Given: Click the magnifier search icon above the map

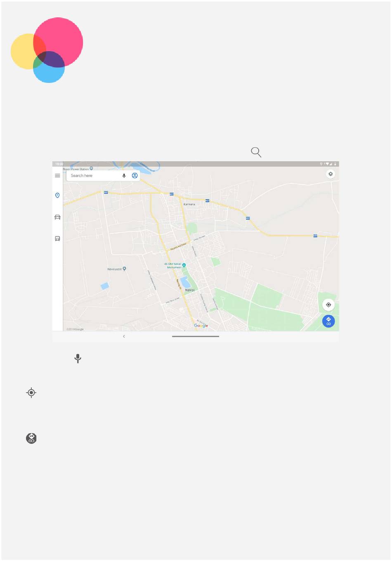Looking at the screenshot, I should click(256, 152).
